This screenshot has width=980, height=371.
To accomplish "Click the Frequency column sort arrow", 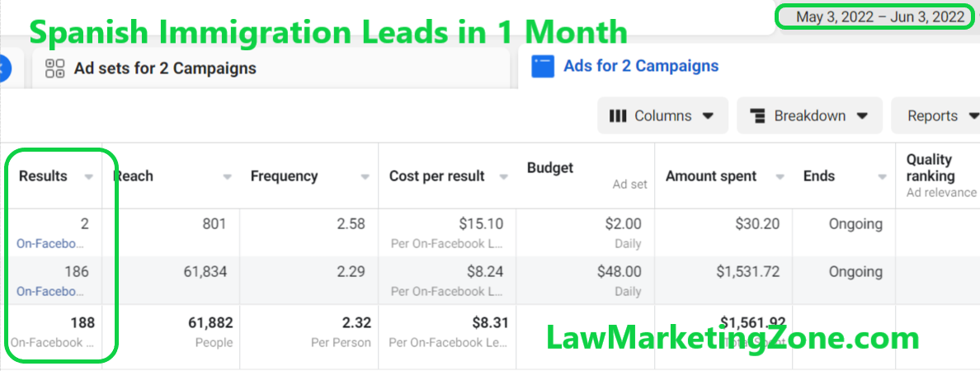I will click(x=365, y=176).
